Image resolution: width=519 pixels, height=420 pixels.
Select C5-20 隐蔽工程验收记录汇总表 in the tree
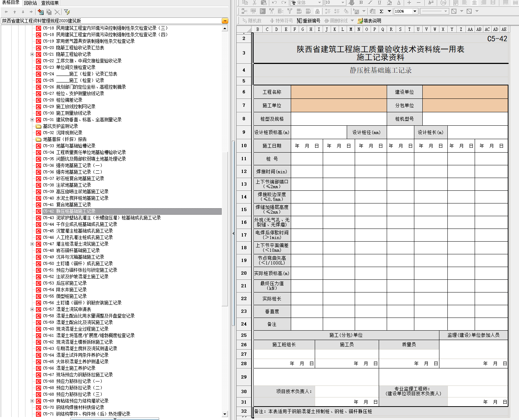[73, 48]
